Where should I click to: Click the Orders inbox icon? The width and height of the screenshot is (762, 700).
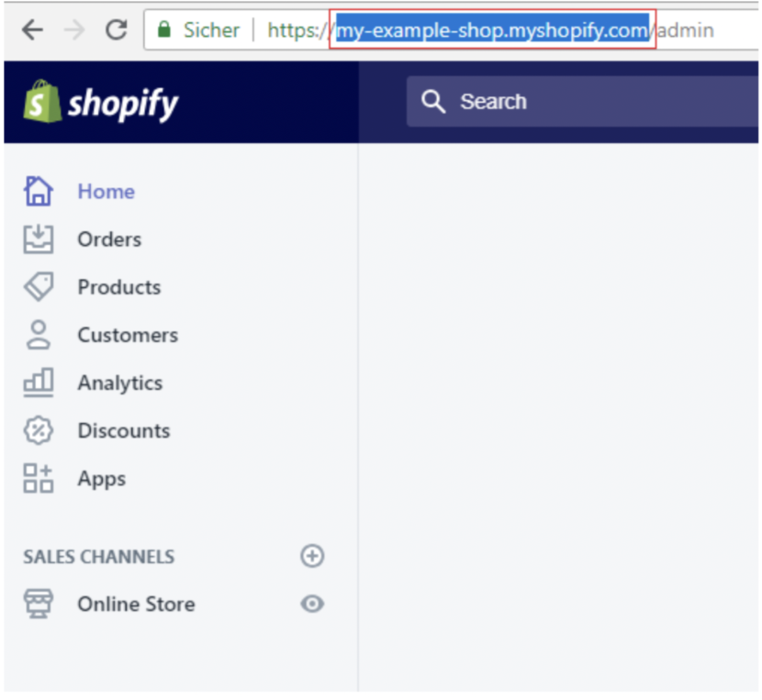pyautogui.click(x=38, y=239)
